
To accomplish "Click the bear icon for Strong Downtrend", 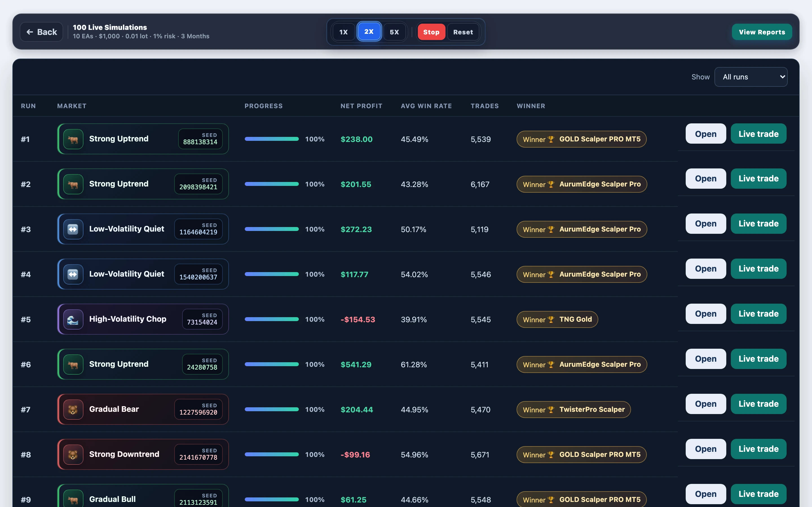I will pyautogui.click(x=73, y=454).
